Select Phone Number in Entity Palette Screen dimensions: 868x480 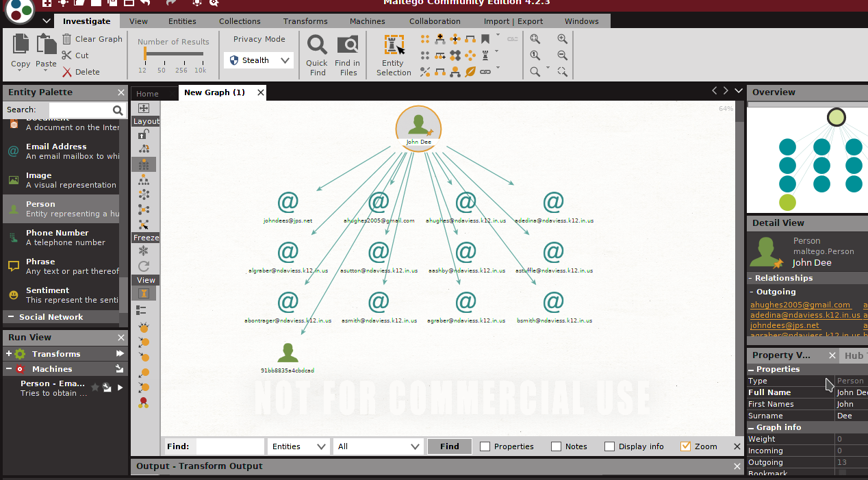(61, 238)
